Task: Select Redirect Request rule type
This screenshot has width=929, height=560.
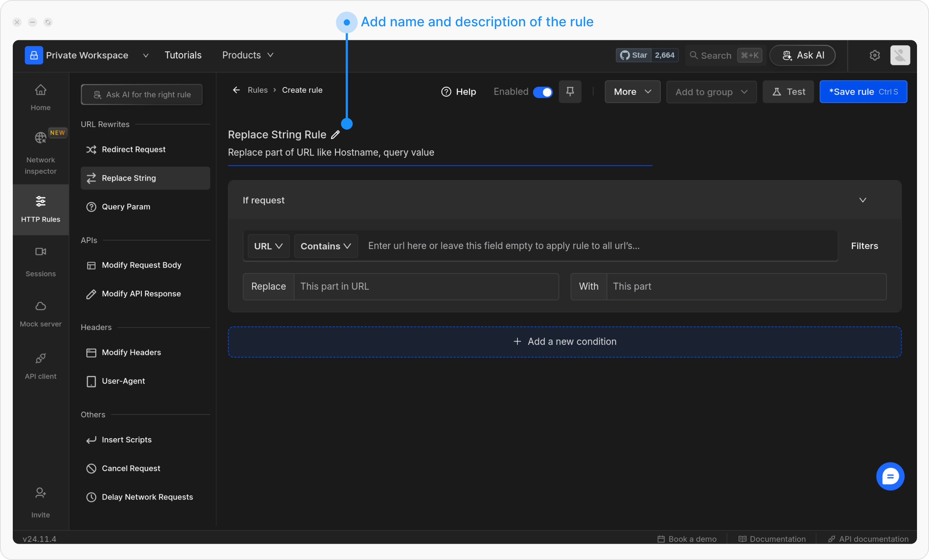Action: pyautogui.click(x=134, y=149)
